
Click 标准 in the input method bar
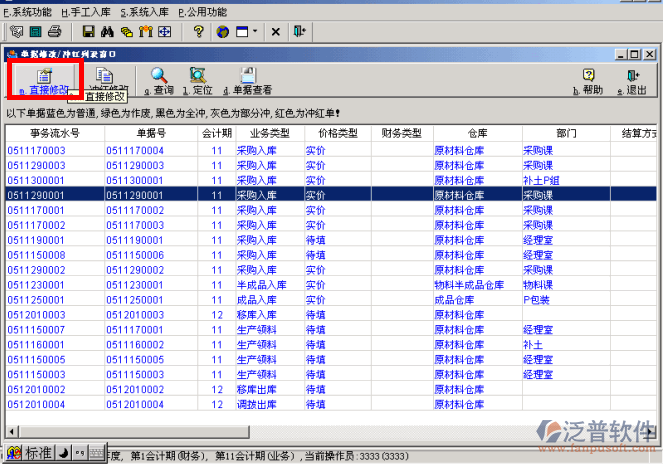[38, 453]
